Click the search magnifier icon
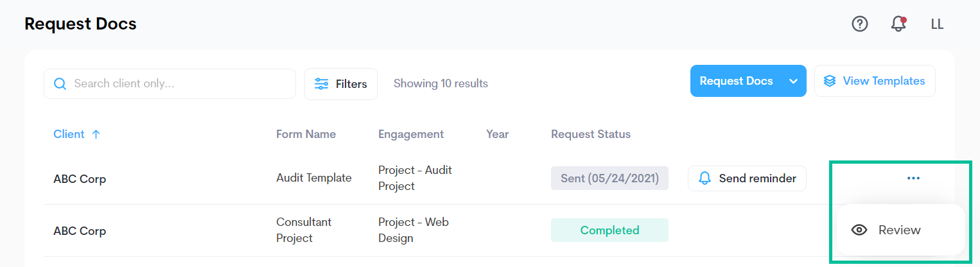Image resolution: width=980 pixels, height=267 pixels. point(60,84)
